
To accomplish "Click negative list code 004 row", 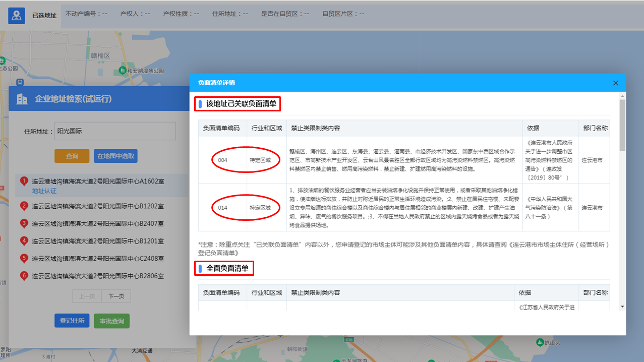I will pyautogui.click(x=222, y=160).
